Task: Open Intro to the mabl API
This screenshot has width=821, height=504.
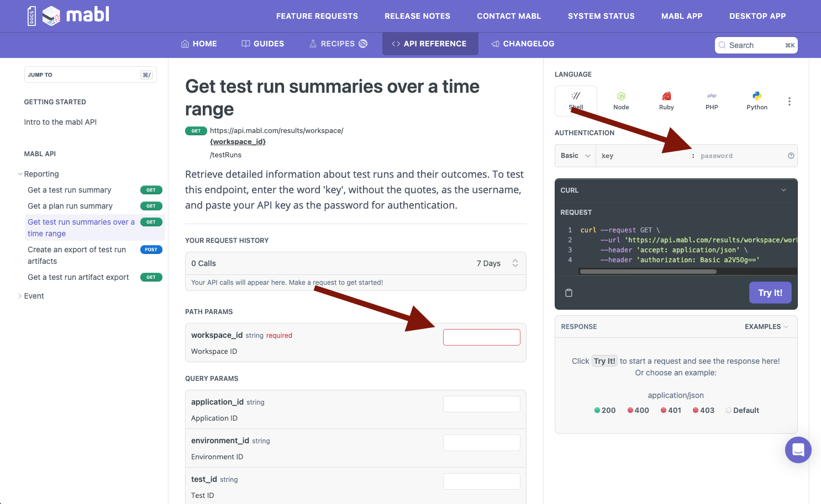Action: click(x=60, y=122)
